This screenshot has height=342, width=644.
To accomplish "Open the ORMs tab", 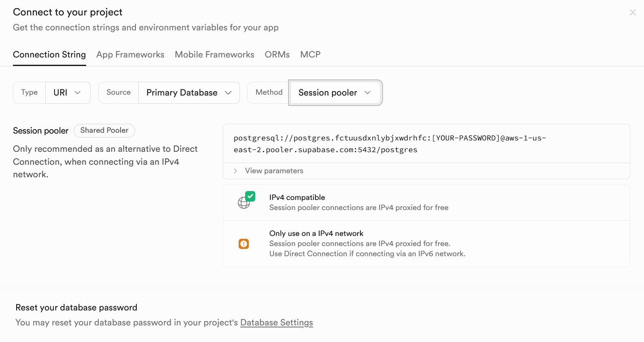I will coord(277,55).
